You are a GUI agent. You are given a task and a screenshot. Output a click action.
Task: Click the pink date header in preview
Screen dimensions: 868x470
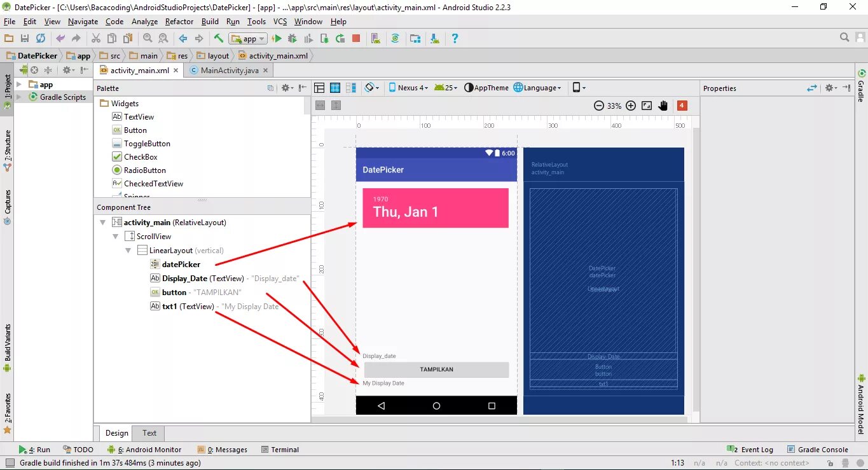click(436, 208)
